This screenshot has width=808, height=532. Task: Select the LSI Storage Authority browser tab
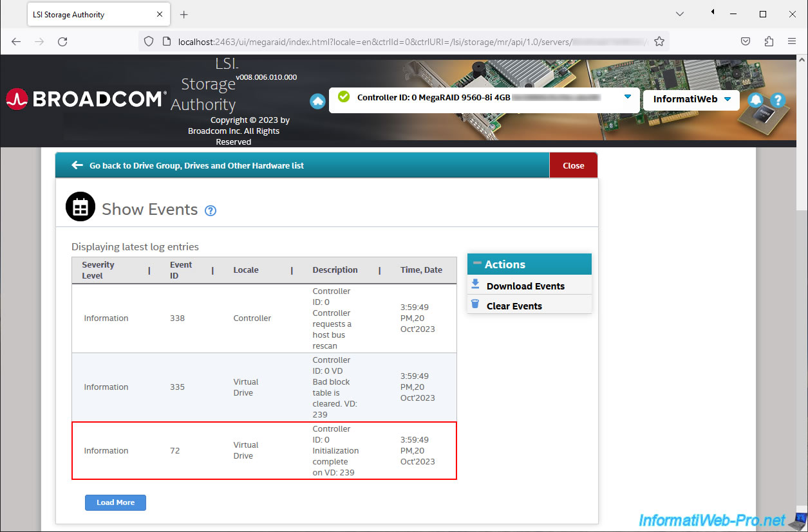[x=98, y=14]
